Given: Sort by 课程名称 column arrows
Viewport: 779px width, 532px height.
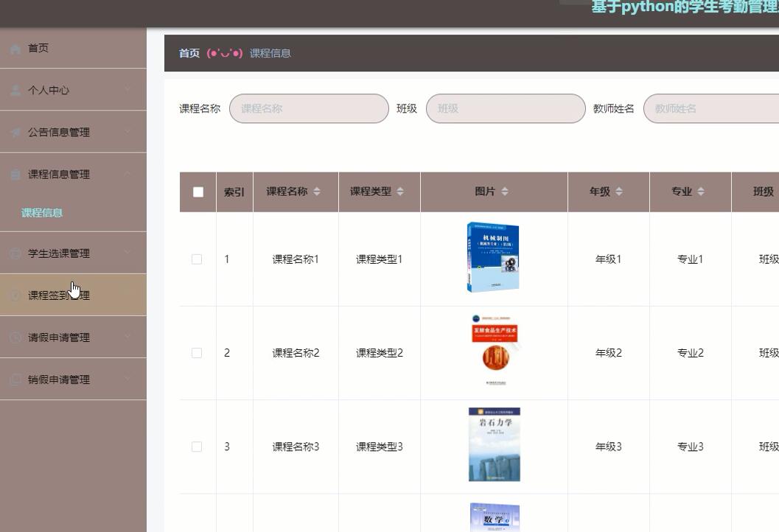Looking at the screenshot, I should pos(317,192).
